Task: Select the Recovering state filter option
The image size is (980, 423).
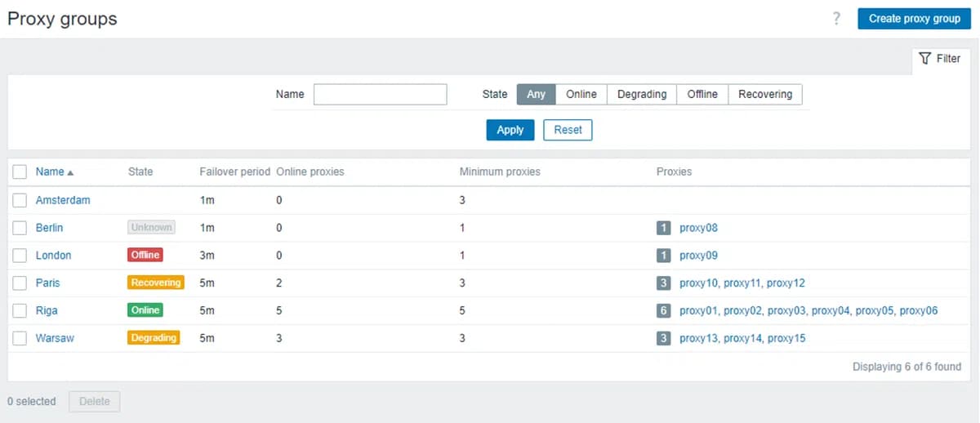Action: point(764,94)
